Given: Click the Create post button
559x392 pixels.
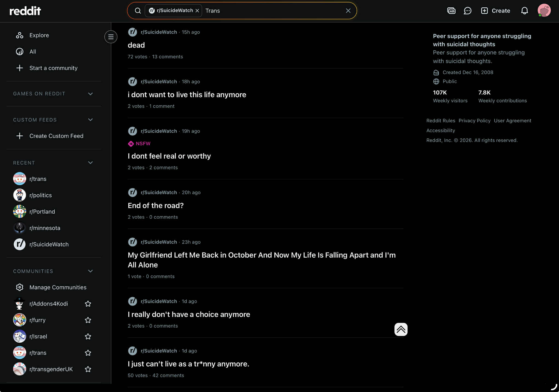Looking at the screenshot, I should coord(495,11).
